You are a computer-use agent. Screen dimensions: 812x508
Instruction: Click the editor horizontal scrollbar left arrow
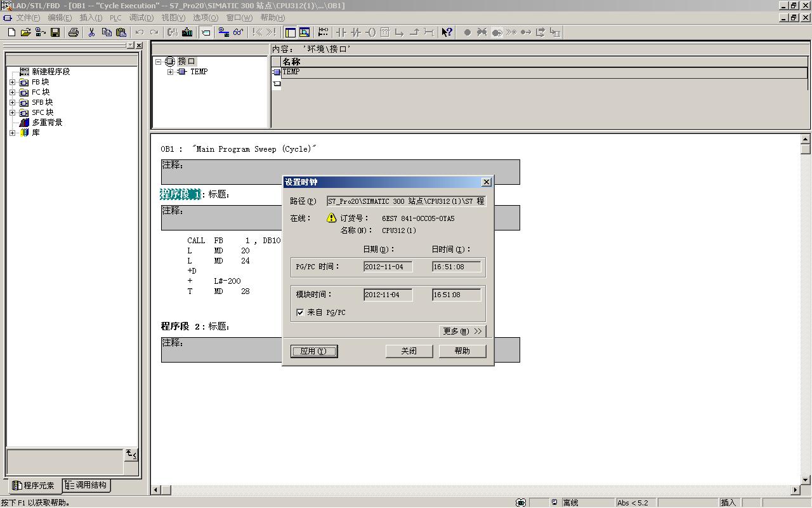[x=155, y=490]
